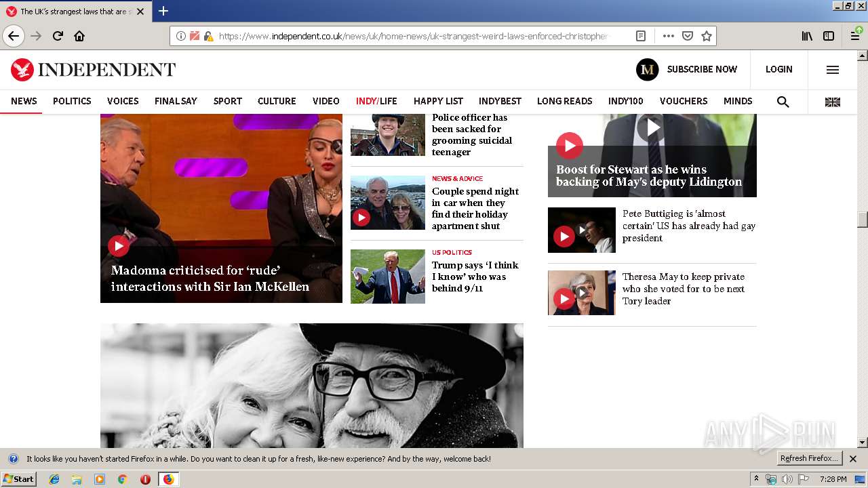Read Police officer sacked for grooming article
The height and width of the screenshot is (488, 868).
(472, 135)
